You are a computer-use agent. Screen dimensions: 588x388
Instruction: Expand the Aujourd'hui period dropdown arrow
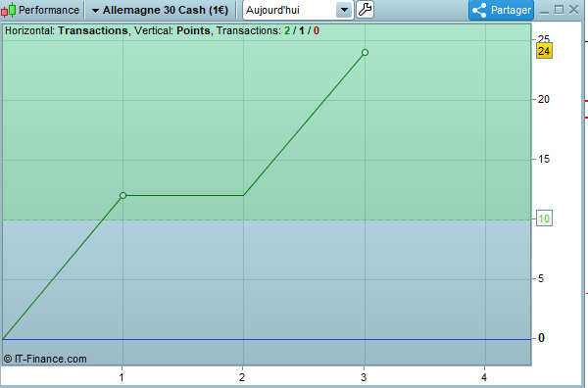click(344, 10)
